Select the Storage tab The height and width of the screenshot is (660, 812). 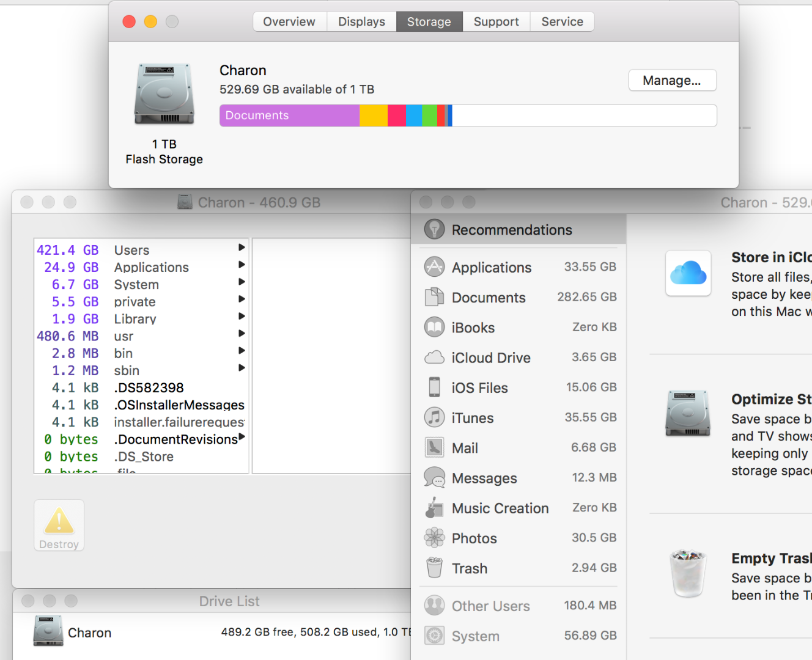click(429, 21)
